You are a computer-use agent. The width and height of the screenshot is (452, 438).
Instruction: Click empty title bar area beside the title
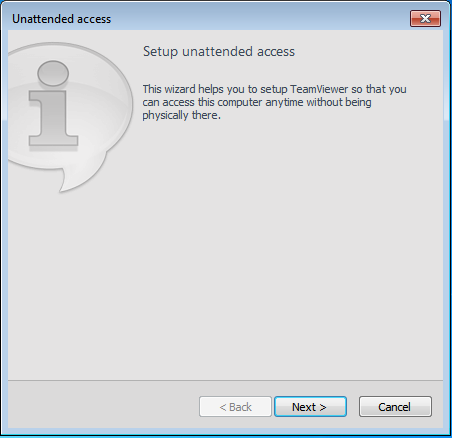click(x=260, y=18)
